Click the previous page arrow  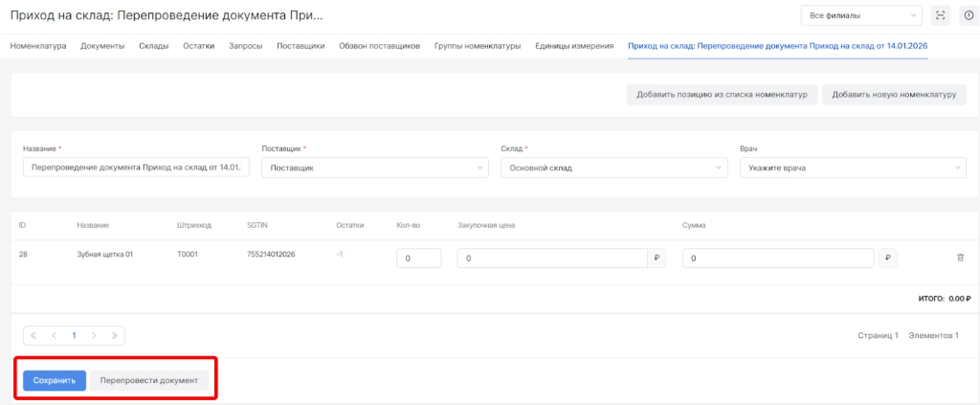(54, 336)
